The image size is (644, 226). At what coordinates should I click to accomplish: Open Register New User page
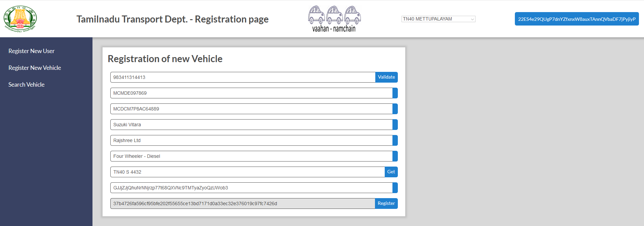(31, 51)
